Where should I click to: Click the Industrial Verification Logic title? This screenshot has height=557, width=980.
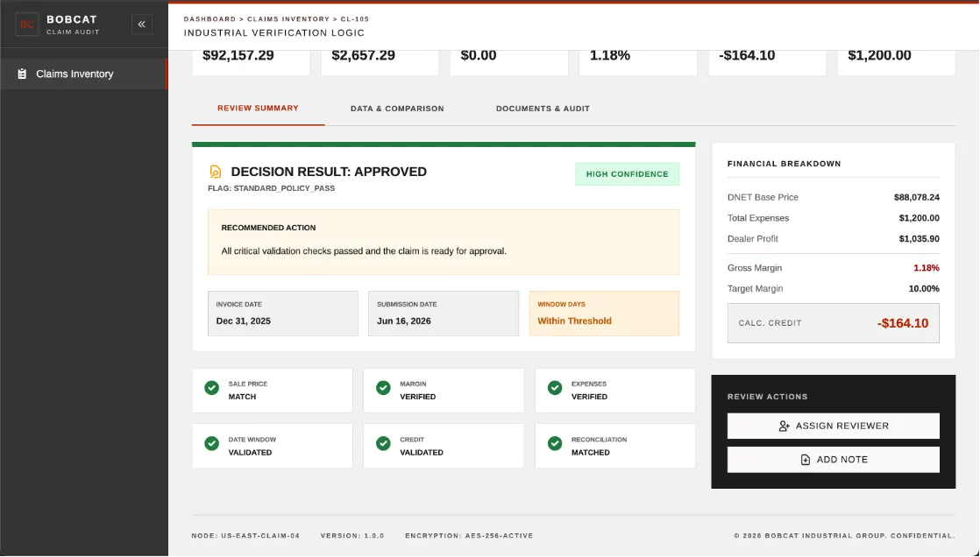(x=273, y=32)
